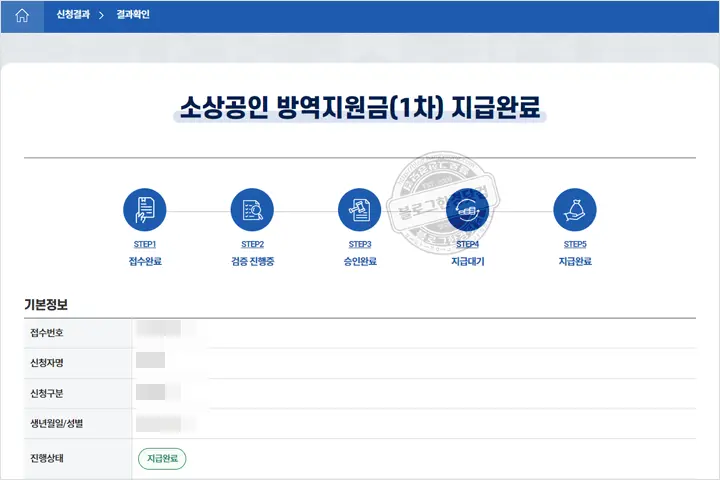
Task: Click the page title 소상공인 방역지원금(1차) 지급완료
Action: pos(360,108)
